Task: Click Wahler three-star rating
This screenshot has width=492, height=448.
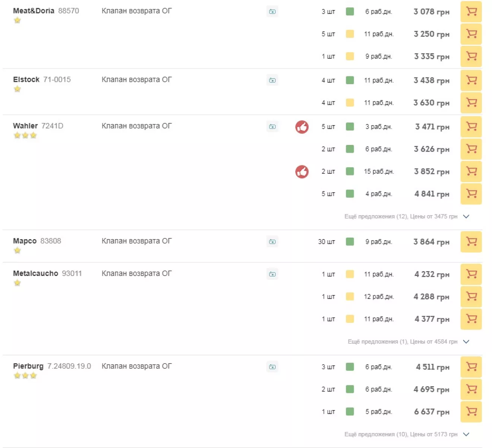Action: click(25, 135)
